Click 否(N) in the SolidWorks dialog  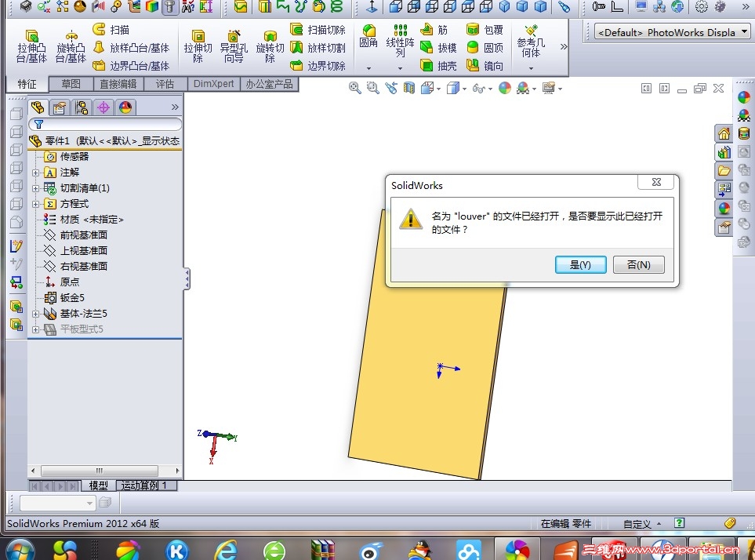point(638,265)
